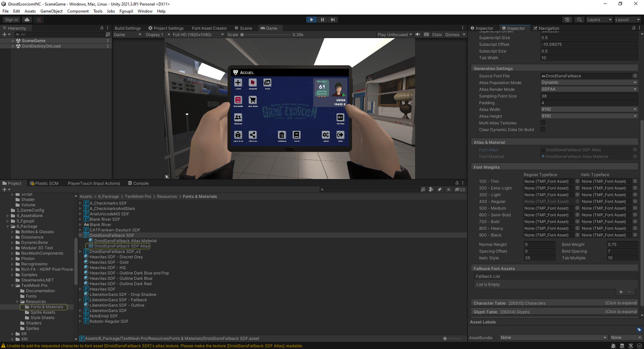Enable Clear Dynamic Data On Build
This screenshot has width=644, height=349.
coord(543,129)
